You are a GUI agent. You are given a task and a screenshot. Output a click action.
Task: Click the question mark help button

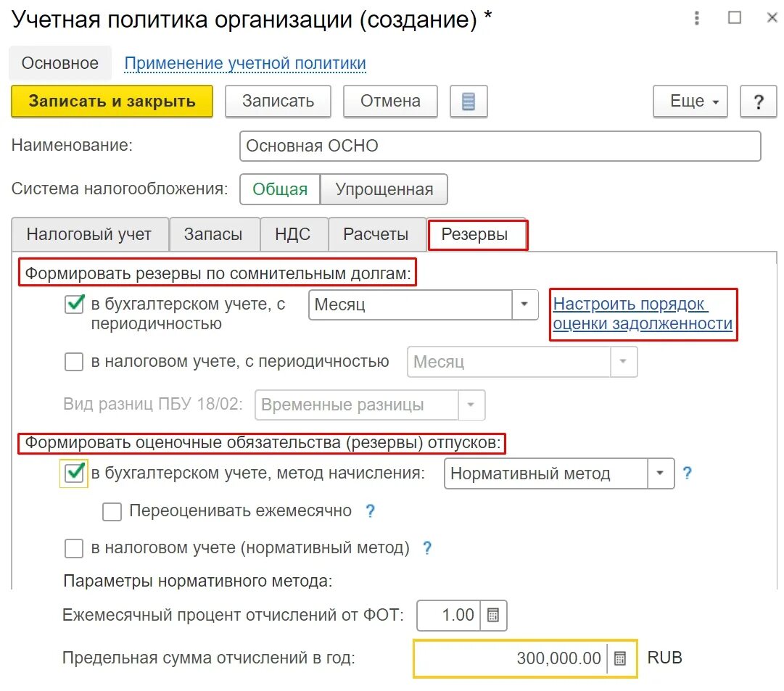[x=758, y=102]
